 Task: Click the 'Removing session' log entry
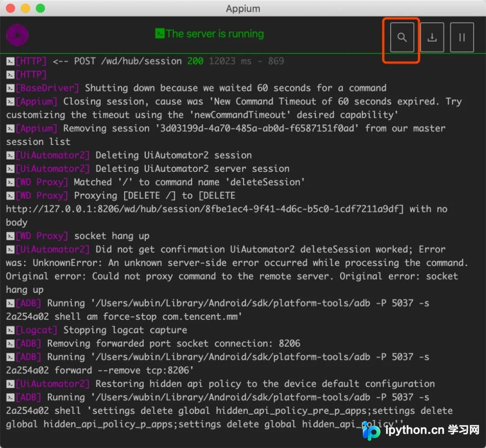[225, 135]
